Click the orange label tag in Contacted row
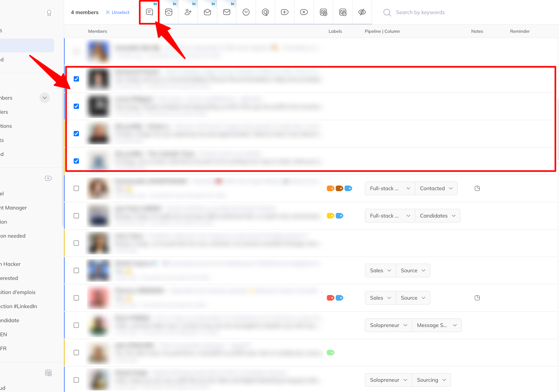Screen dimensions: 559x392 [x=331, y=188]
